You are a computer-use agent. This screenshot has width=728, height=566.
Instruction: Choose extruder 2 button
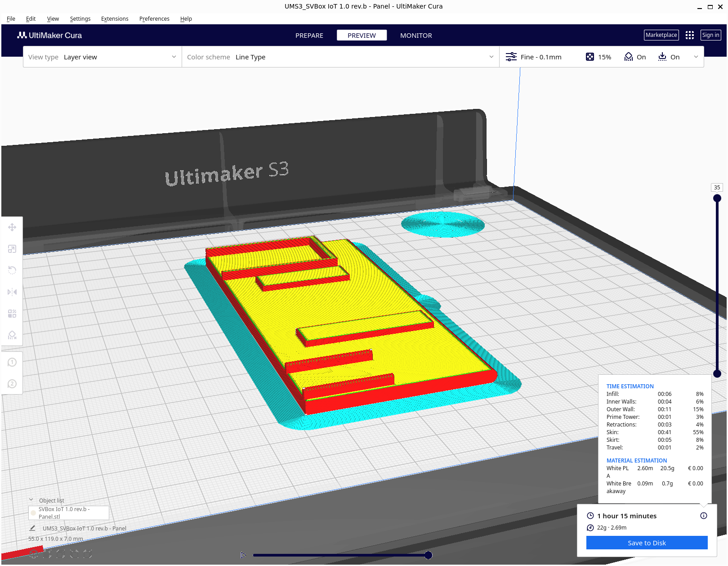tap(12, 384)
